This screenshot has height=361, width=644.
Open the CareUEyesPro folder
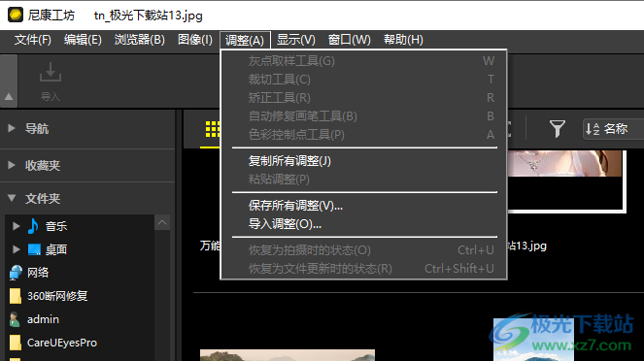click(53, 343)
